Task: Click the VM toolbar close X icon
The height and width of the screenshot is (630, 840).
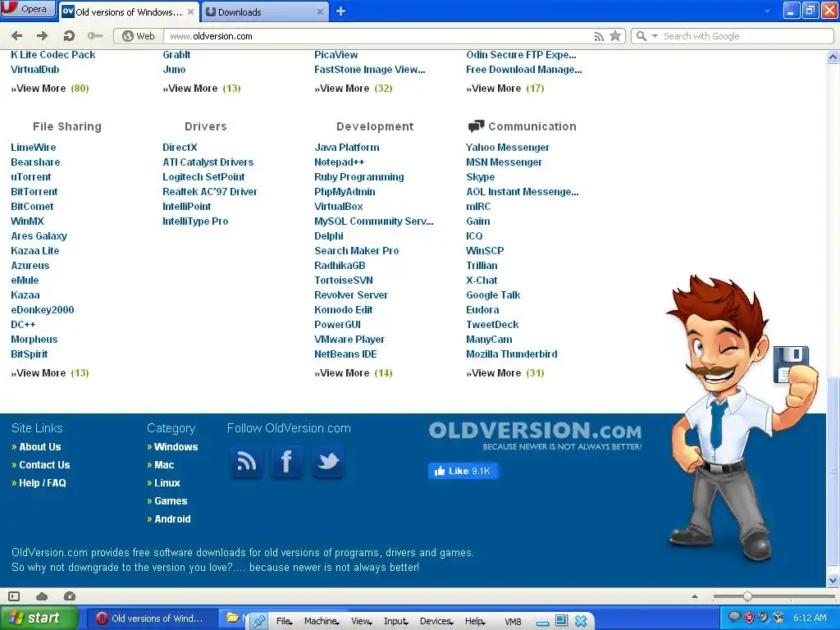Action: pos(581,621)
